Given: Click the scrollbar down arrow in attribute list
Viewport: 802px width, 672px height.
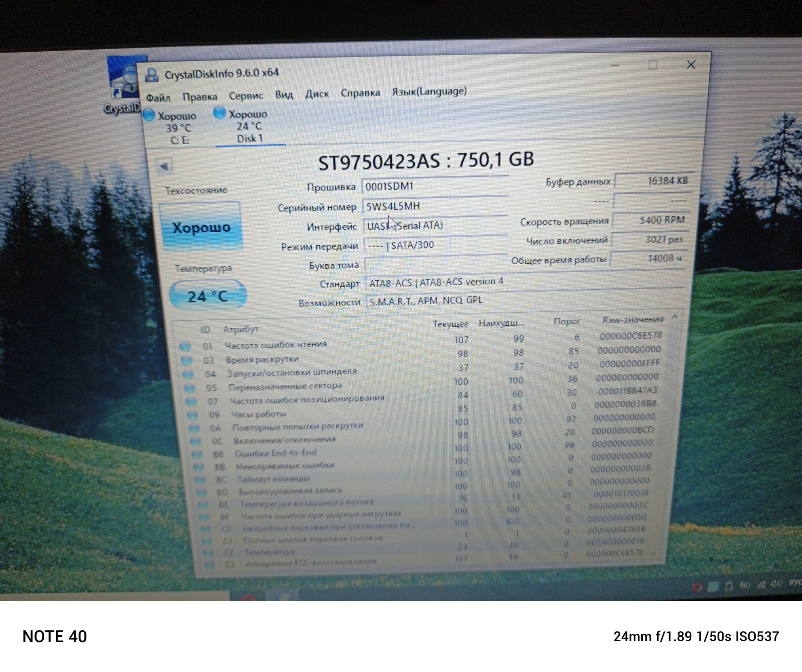Looking at the screenshot, I should point(654,554).
